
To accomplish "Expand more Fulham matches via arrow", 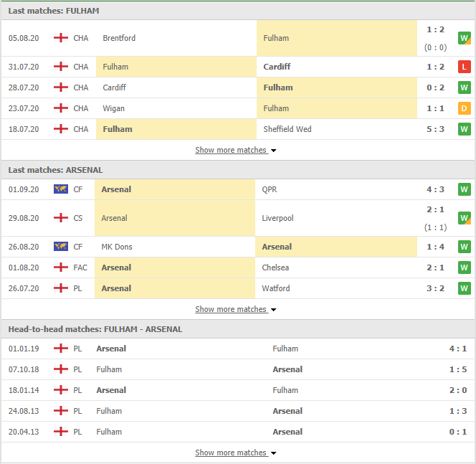I will click(x=274, y=151).
